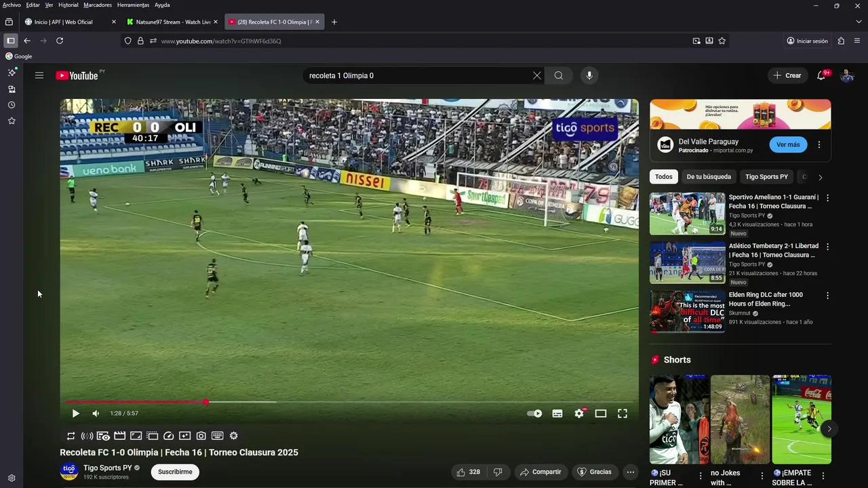The width and height of the screenshot is (868, 488).
Task: Open the Historial menu
Action: coord(68,5)
